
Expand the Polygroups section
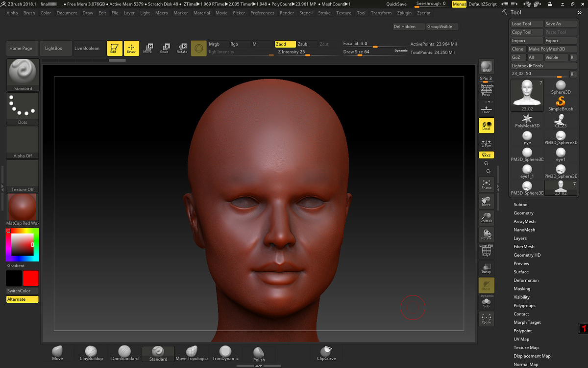(524, 306)
